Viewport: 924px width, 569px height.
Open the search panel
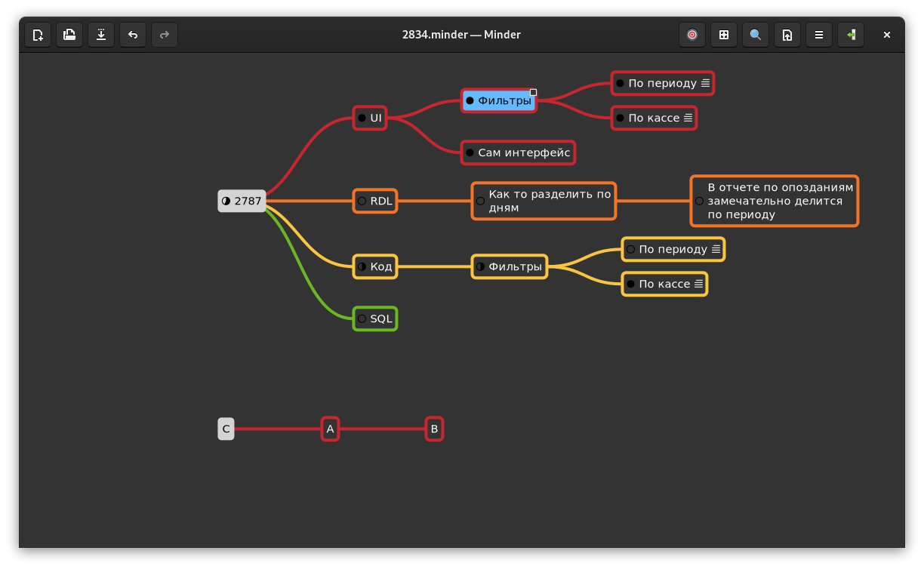point(756,35)
